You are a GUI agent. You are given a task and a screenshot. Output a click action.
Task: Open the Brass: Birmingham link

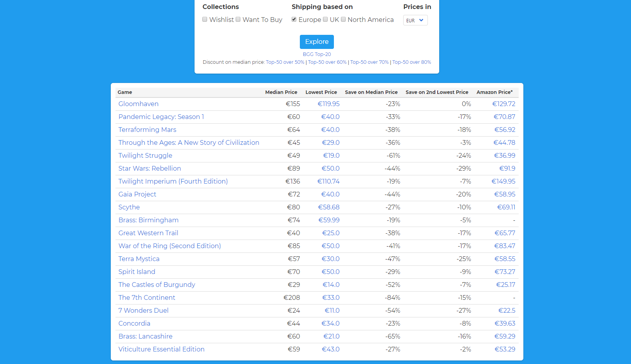pos(149,220)
